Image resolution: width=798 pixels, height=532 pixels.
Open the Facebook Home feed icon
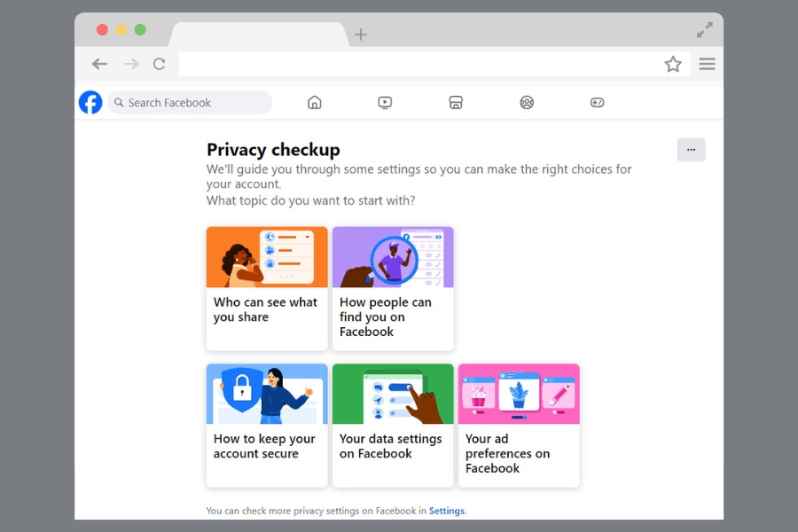315,102
